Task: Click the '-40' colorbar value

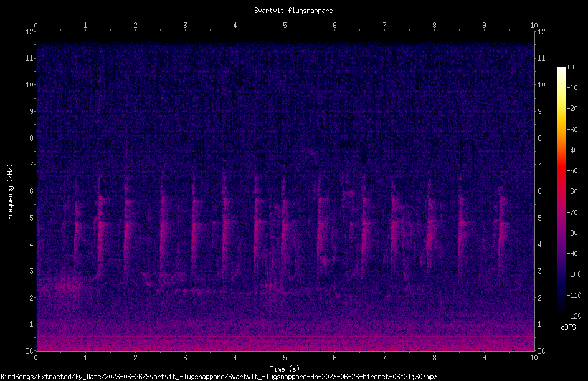Action: [572, 150]
